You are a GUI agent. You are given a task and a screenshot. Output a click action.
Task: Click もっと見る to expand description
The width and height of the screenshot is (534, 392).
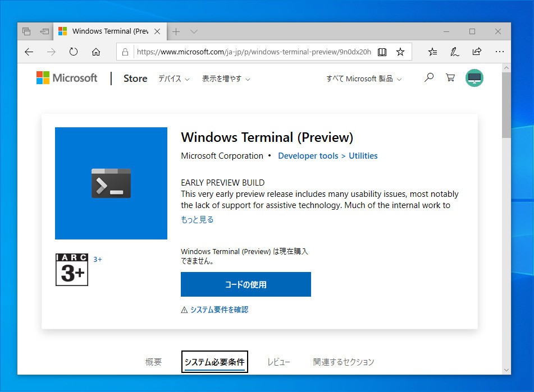[197, 220]
